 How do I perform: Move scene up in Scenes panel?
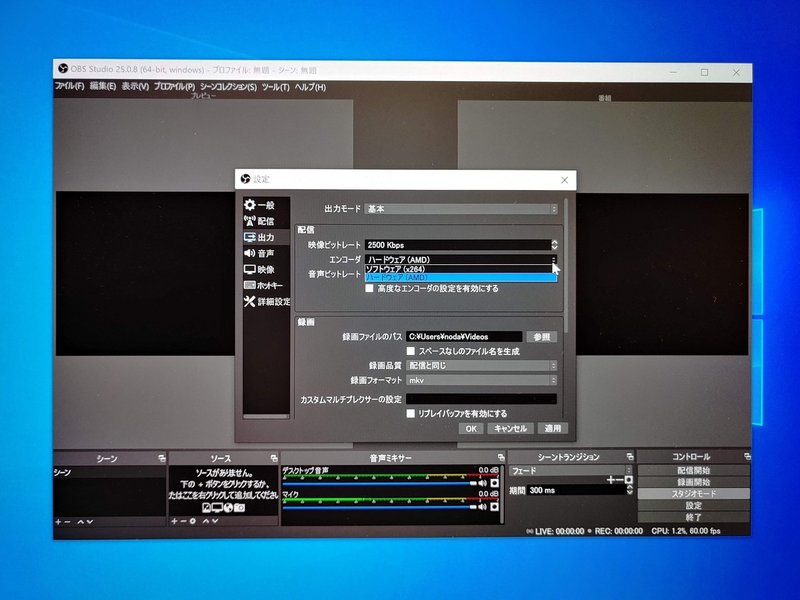[x=80, y=522]
